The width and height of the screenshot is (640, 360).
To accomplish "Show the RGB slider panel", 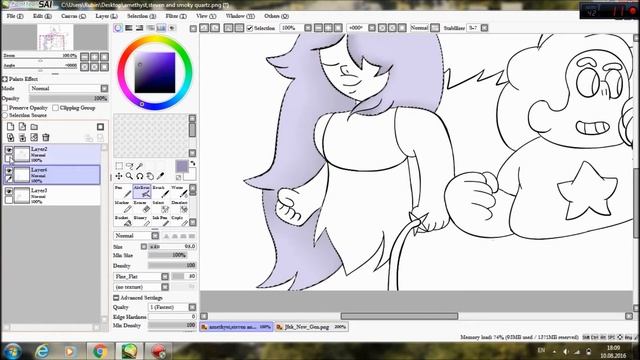I will (x=129, y=28).
